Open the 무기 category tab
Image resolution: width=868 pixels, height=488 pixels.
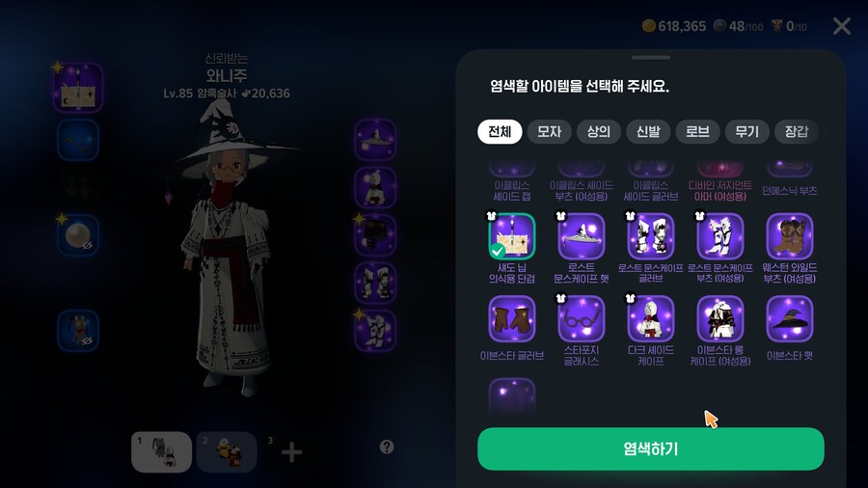(x=746, y=132)
